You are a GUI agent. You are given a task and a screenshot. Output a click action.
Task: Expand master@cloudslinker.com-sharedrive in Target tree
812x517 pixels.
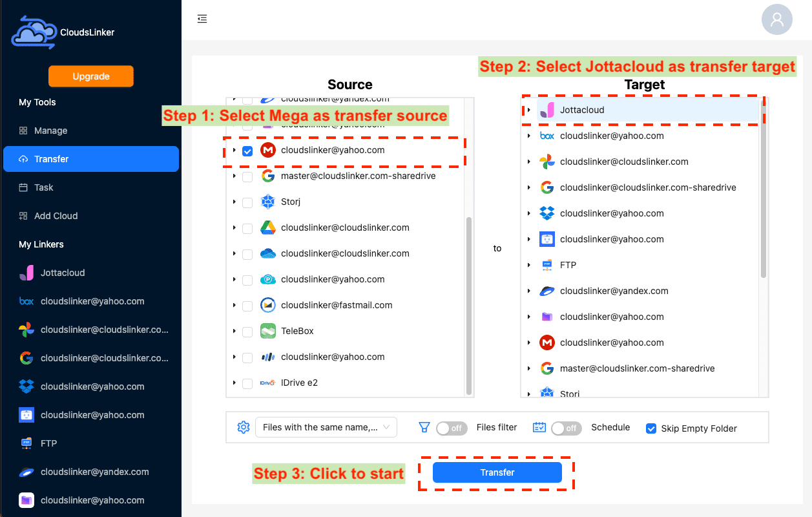click(528, 368)
